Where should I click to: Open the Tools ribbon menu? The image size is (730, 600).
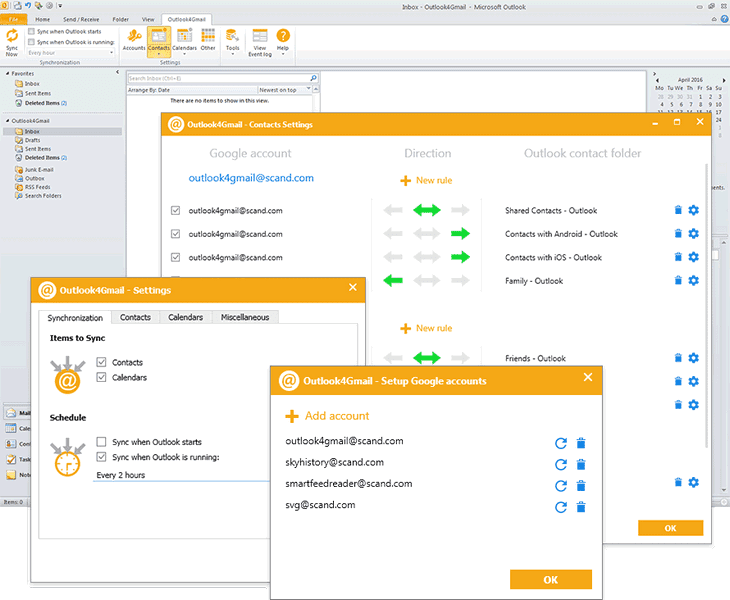232,41
